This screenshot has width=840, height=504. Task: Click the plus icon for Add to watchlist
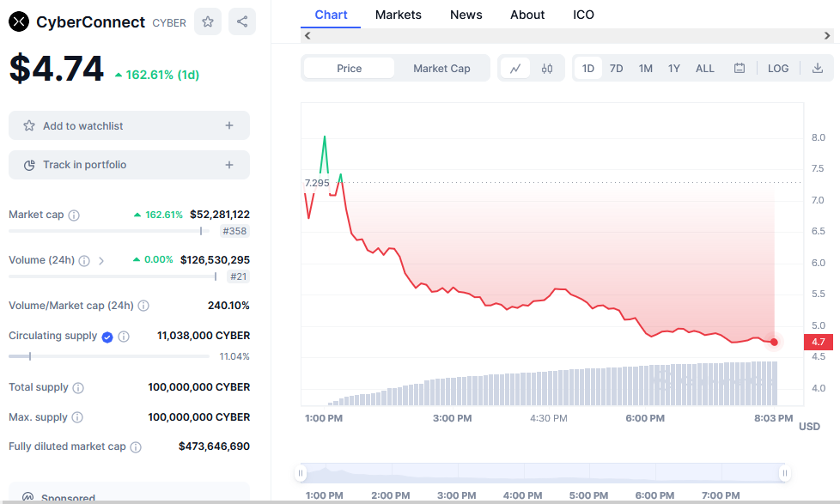(229, 125)
